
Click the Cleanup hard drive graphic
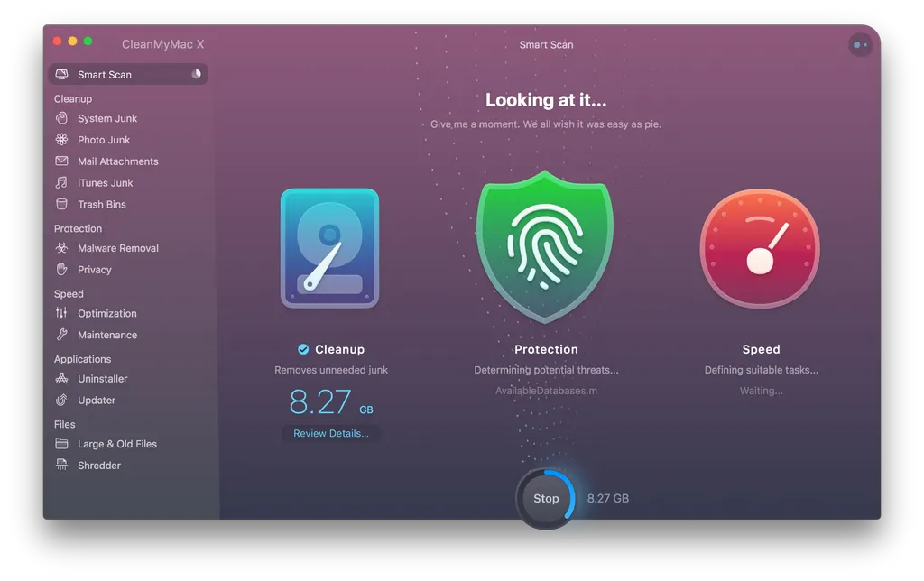pyautogui.click(x=329, y=248)
